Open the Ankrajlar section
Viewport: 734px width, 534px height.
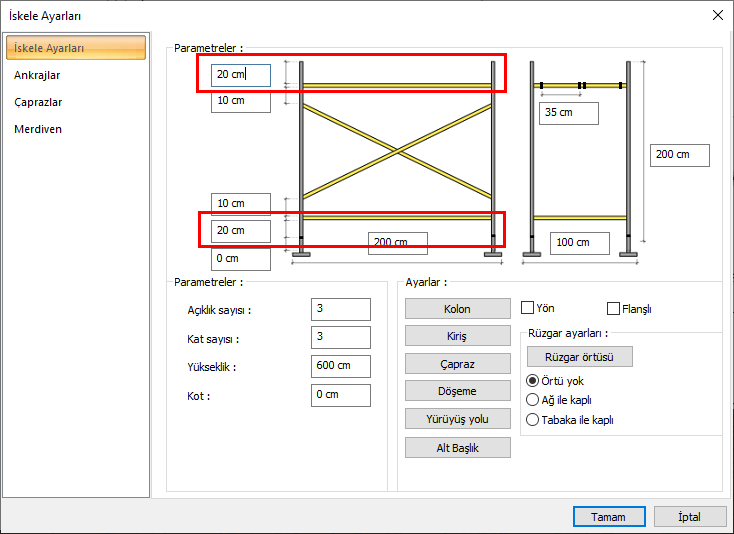coord(37,75)
